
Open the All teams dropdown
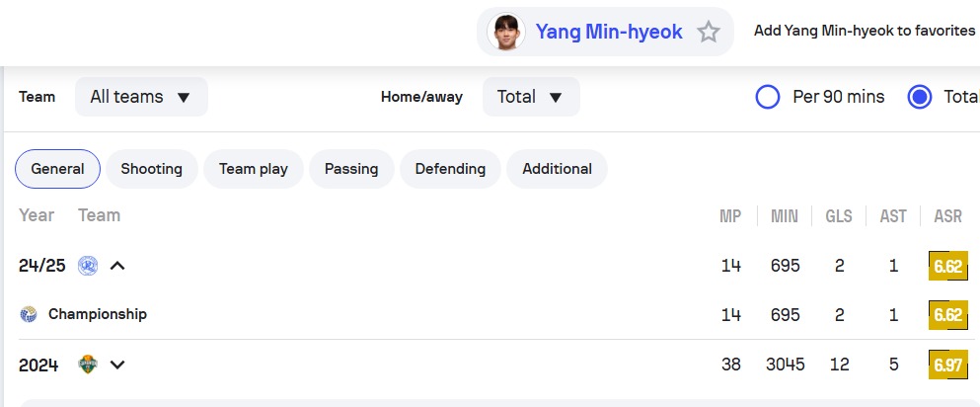141,97
